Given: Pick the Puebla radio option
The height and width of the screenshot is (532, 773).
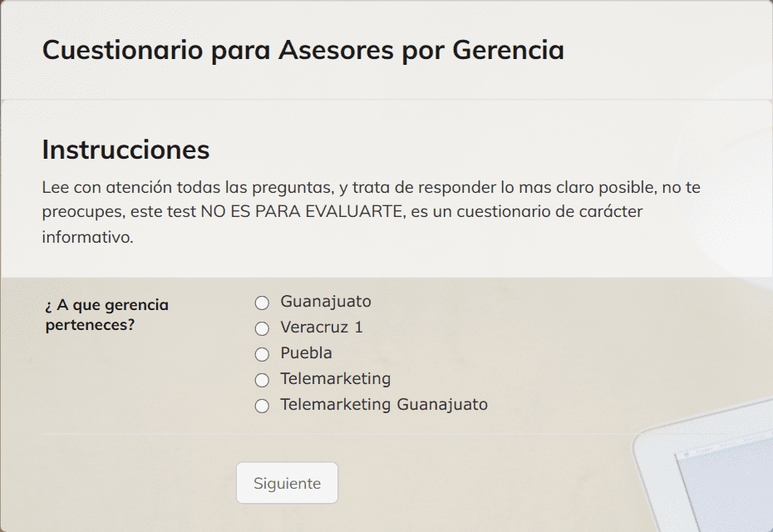Looking at the screenshot, I should 262,354.
